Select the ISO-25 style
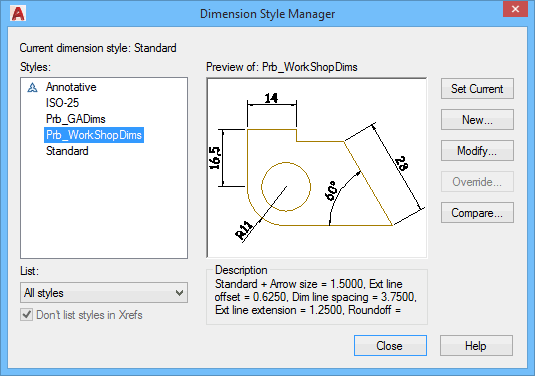This screenshot has height=376, width=535. click(62, 103)
